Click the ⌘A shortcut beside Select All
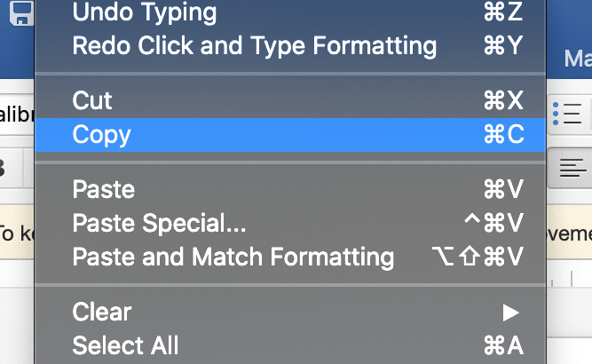 (x=503, y=345)
